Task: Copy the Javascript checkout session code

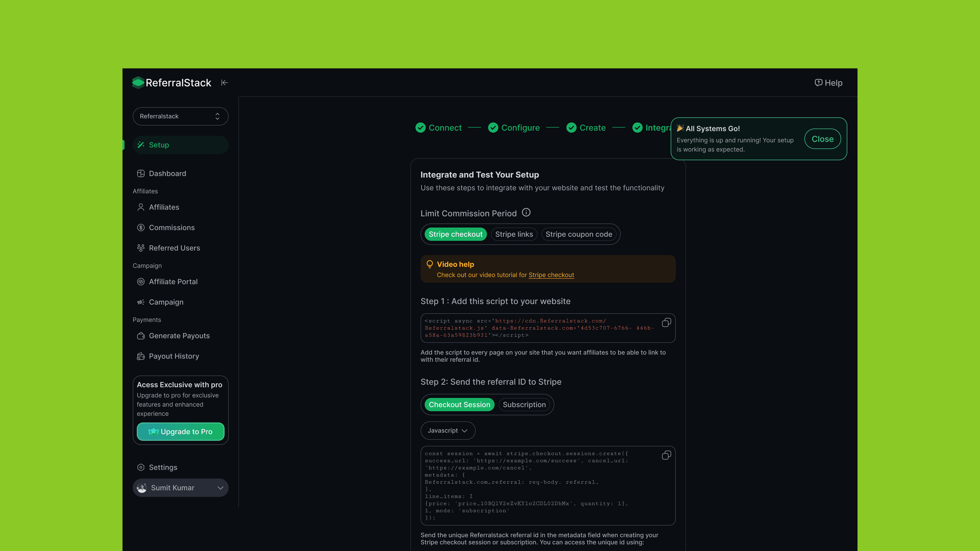Action: coord(666,455)
